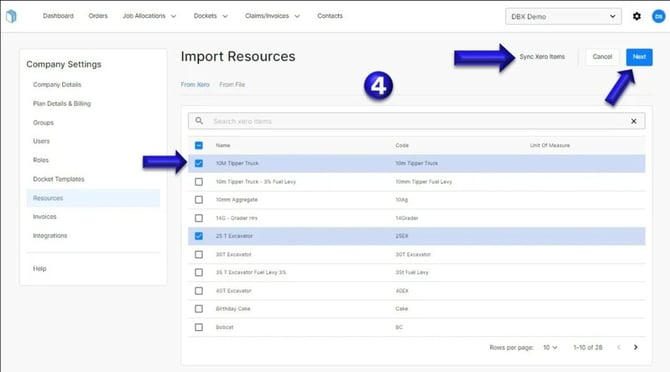Sort by the Code column header

pyautogui.click(x=402, y=145)
